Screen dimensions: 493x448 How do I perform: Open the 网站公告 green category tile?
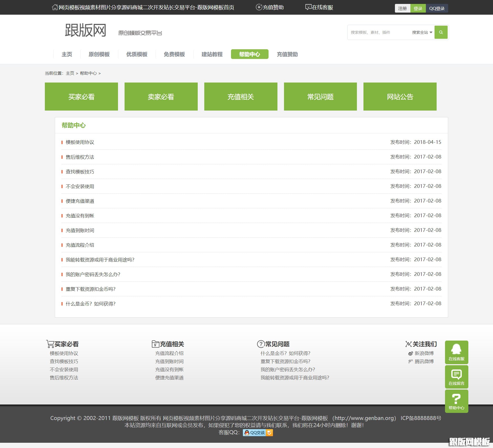(400, 97)
